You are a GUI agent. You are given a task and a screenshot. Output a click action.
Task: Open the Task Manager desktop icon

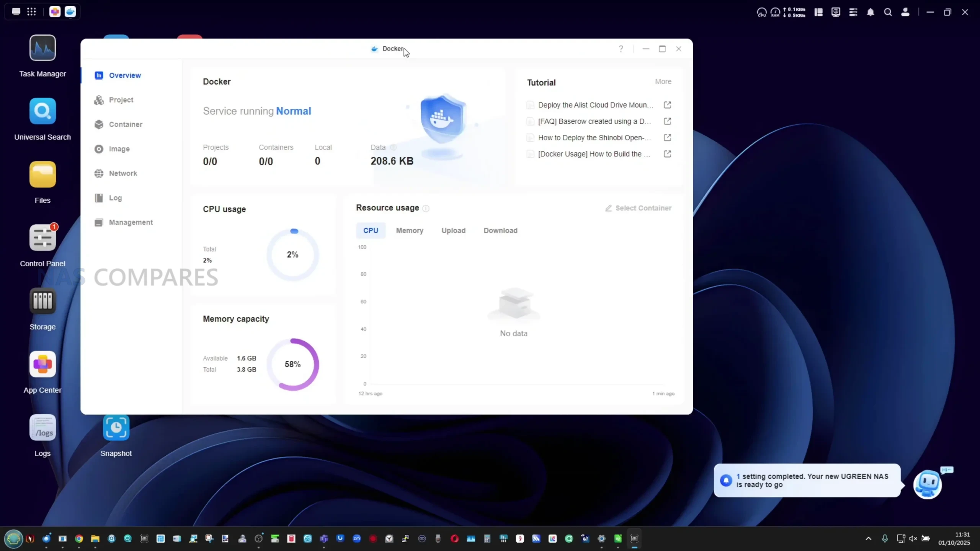(x=42, y=48)
